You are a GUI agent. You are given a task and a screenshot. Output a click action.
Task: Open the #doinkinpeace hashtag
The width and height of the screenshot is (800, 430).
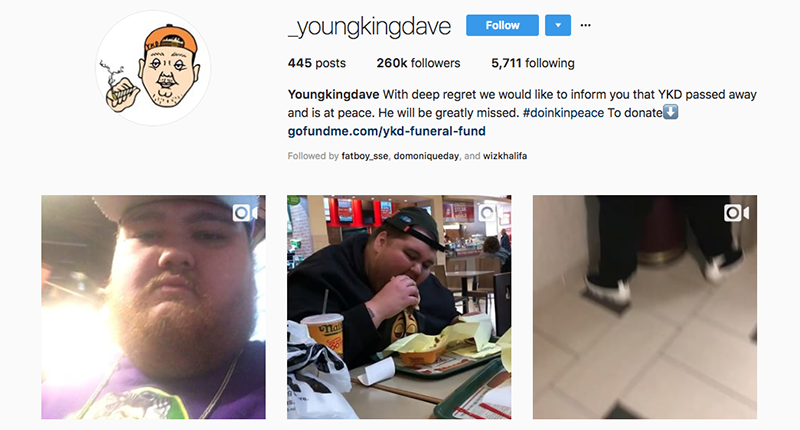pyautogui.click(x=563, y=113)
